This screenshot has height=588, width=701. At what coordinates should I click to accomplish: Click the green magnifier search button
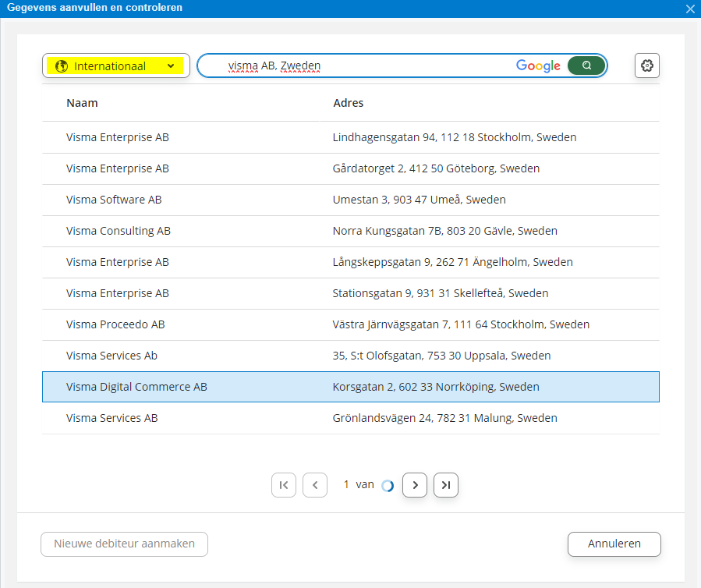coord(586,66)
